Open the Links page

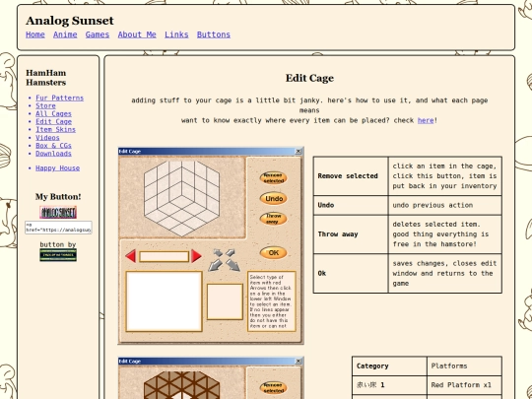pyautogui.click(x=176, y=34)
